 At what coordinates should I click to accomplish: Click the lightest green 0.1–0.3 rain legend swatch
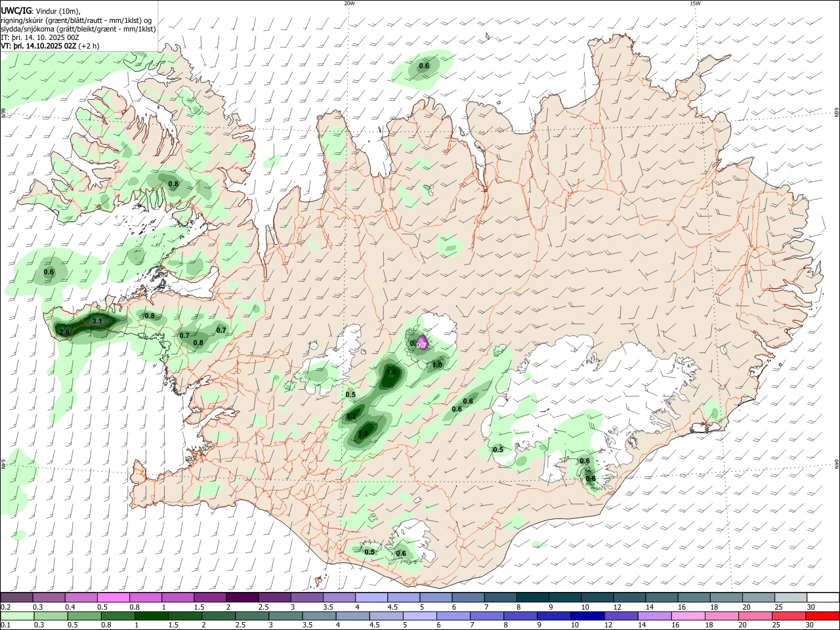point(16,616)
